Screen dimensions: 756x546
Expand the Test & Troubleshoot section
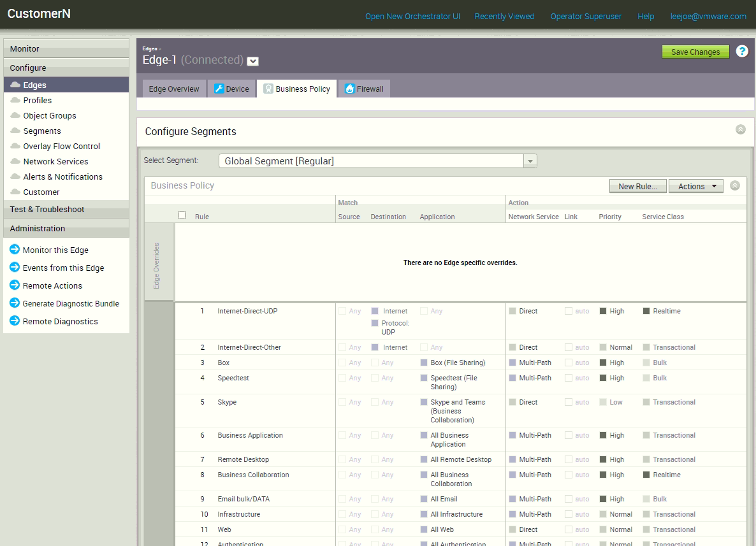66,209
